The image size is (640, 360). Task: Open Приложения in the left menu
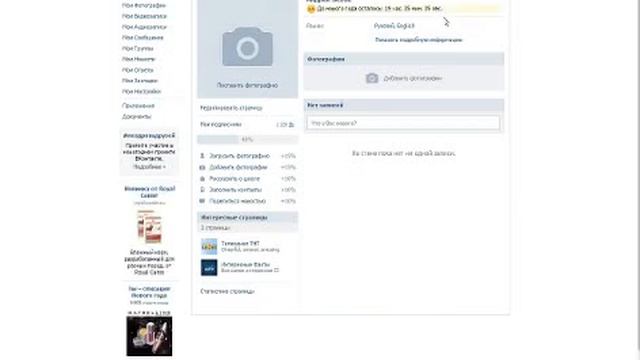pos(138,106)
